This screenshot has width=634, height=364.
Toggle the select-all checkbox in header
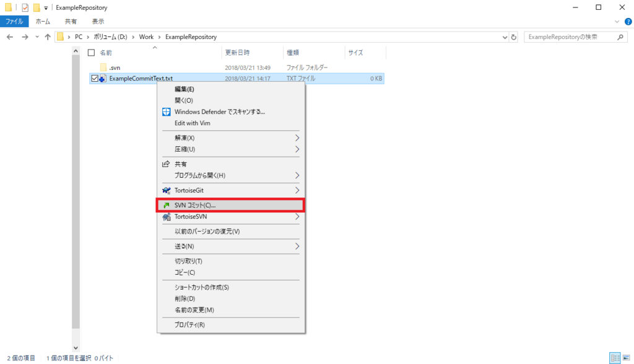pyautogui.click(x=92, y=53)
